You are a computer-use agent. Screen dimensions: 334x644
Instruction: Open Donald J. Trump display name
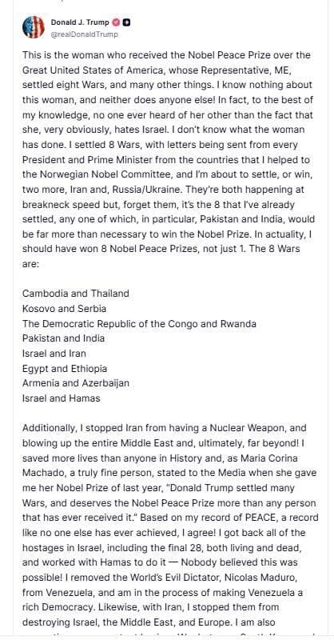click(80, 22)
